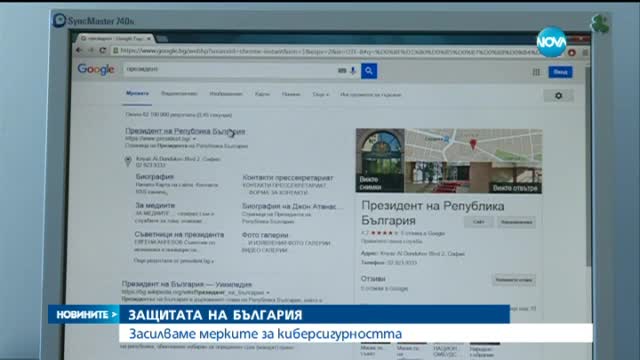Viewport: 640px width, 360px height.
Task: Click the Вижте снимки photo thumbnail
Action: 380,160
